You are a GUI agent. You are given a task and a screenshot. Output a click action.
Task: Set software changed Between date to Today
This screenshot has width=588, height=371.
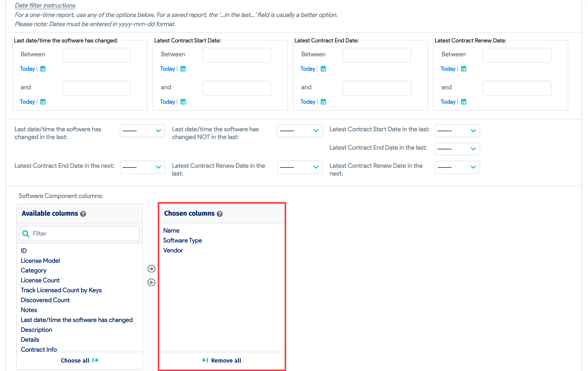[27, 69]
